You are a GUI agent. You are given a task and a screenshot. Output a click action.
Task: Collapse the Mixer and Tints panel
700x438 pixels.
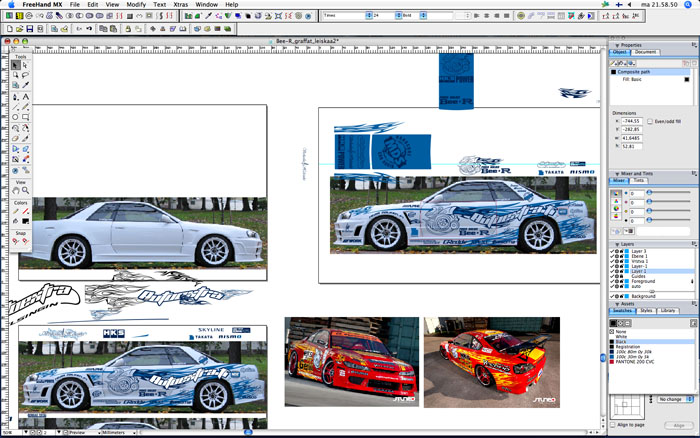click(x=617, y=174)
